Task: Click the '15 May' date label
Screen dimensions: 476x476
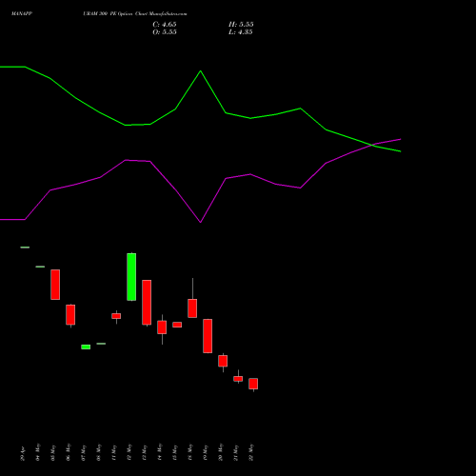Action: pyautogui.click(x=175, y=452)
